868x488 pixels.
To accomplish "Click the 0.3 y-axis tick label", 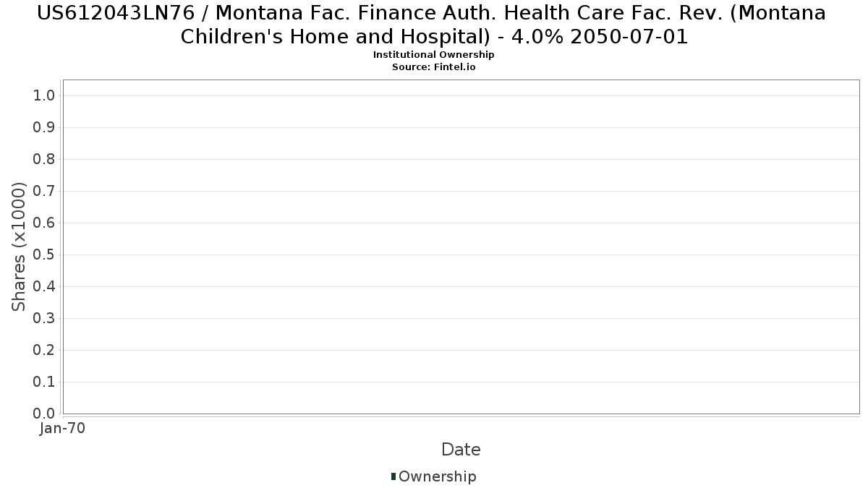I will tap(44, 319).
